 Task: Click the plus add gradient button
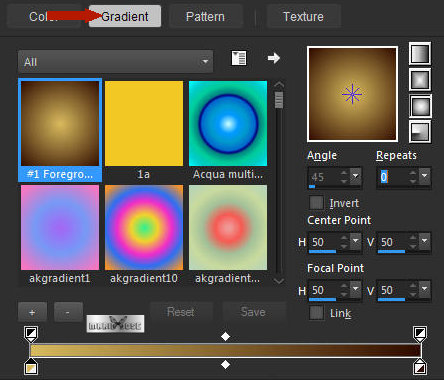[x=32, y=312]
